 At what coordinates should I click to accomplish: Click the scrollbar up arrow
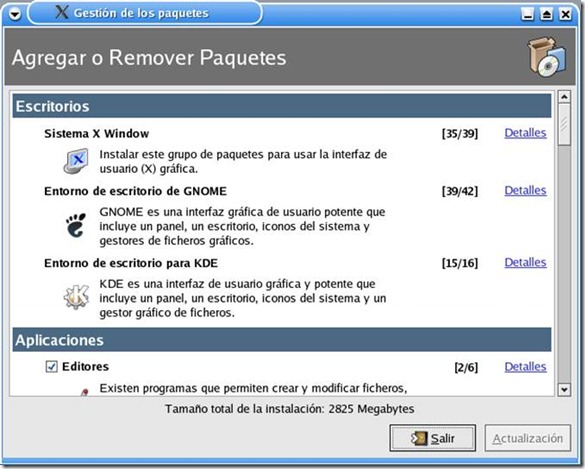[x=564, y=97]
